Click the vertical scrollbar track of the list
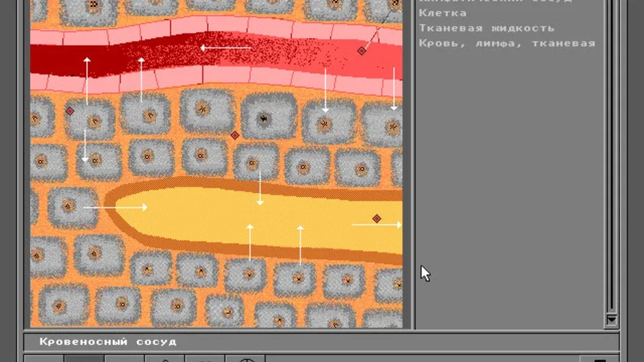Screen dimensions: 644x362 [x=611, y=156]
